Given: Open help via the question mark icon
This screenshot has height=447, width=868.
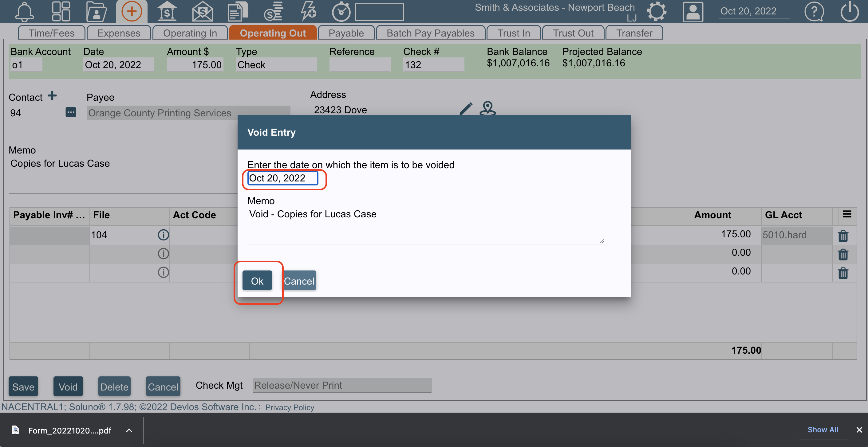Looking at the screenshot, I should tap(815, 12).
